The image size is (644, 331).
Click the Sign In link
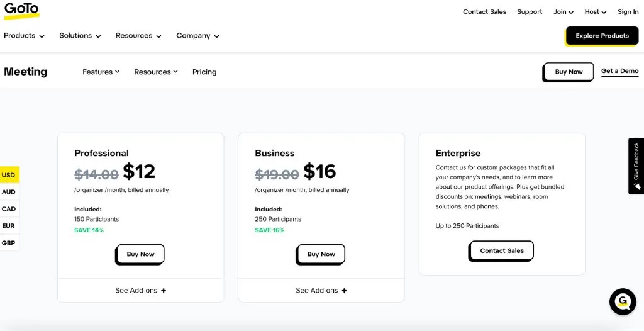pyautogui.click(x=628, y=12)
